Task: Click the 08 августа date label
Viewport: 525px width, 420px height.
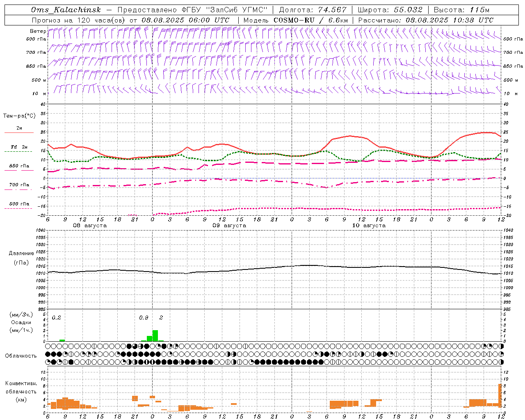Action: 90,226
